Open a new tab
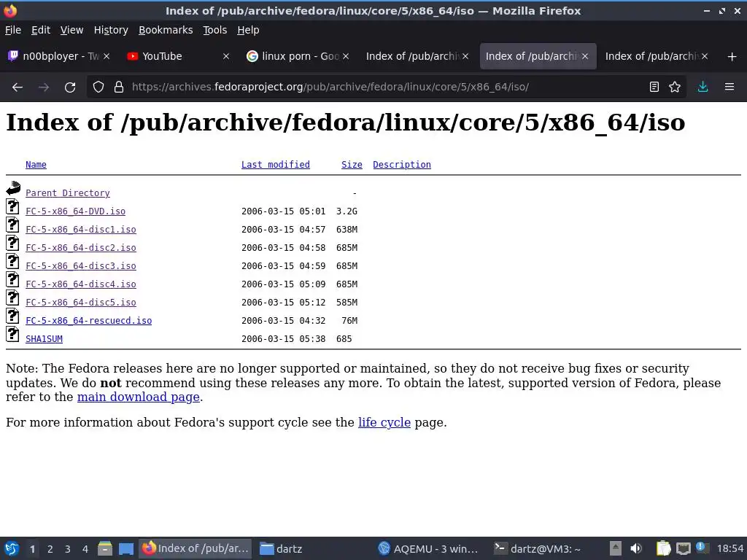This screenshot has width=747, height=560. (732, 57)
